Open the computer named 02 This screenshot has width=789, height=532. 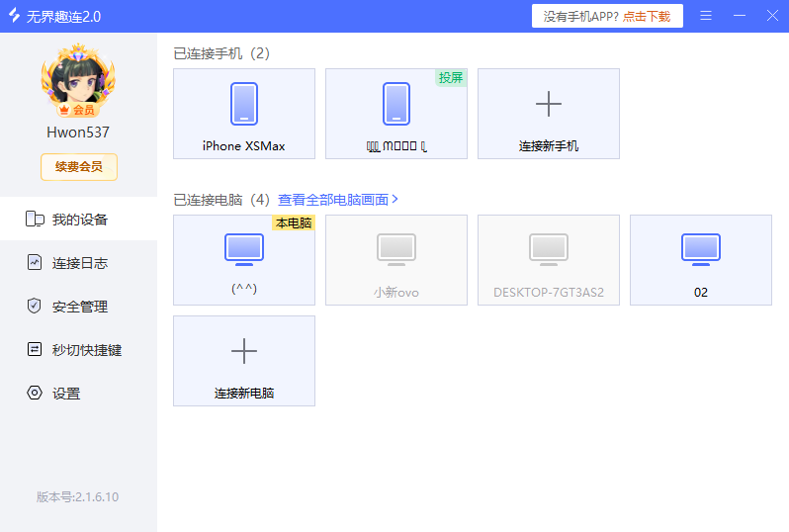701,259
